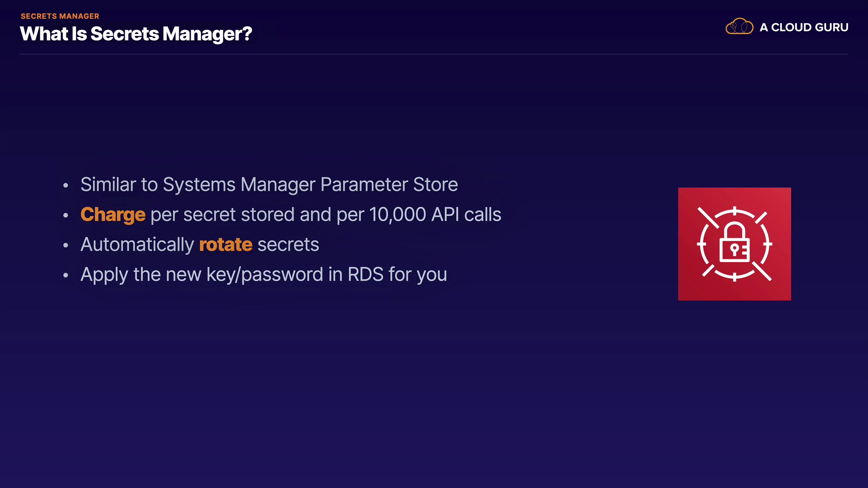
Task: Click the bullet dot before "Automatically"
Action: click(x=66, y=245)
